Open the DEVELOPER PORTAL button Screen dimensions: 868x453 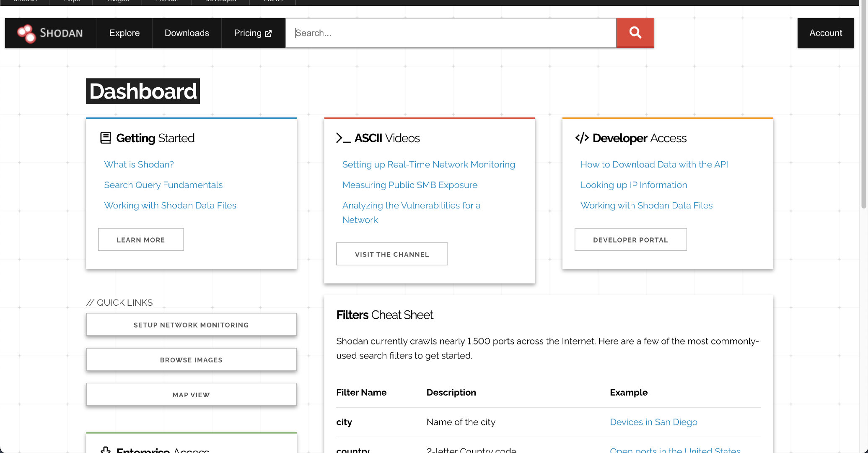click(x=630, y=240)
